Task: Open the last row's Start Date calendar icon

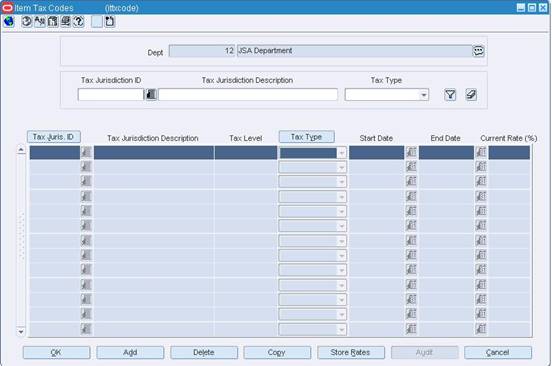Action: (411, 329)
